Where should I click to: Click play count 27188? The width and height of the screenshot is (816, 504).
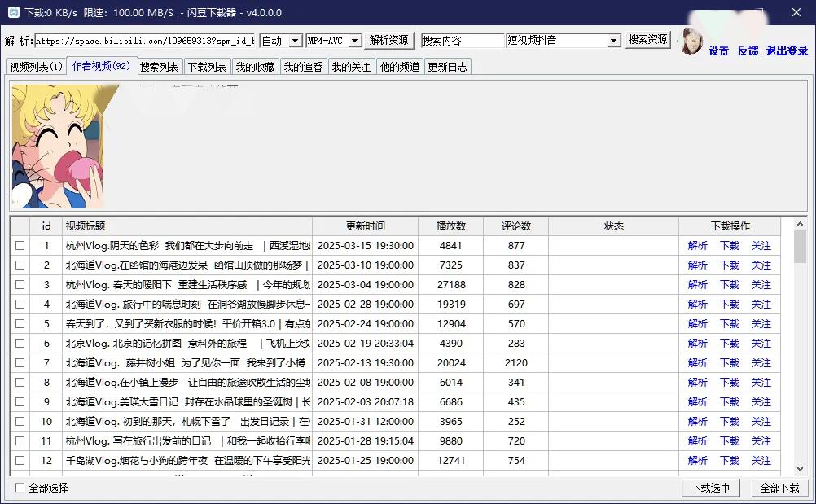coord(451,284)
